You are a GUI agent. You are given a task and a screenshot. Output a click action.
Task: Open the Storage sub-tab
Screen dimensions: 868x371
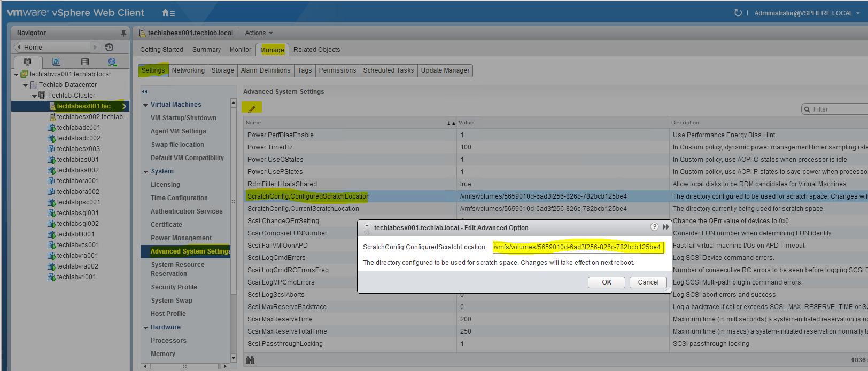point(223,70)
